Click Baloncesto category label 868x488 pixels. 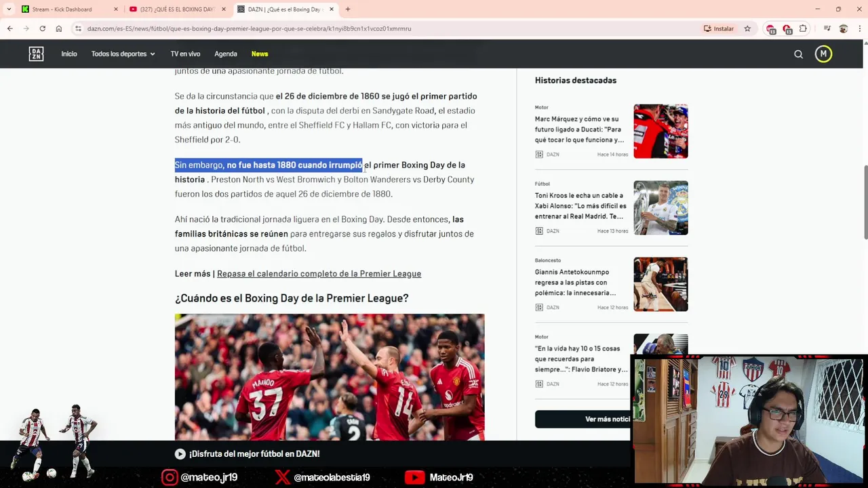coord(548,260)
